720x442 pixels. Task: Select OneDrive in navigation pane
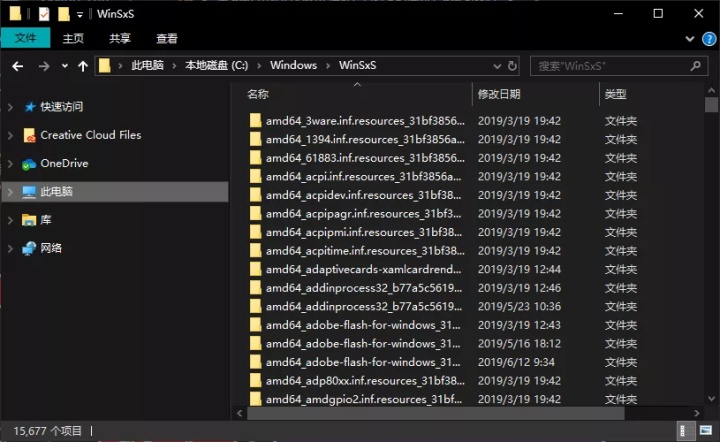[x=64, y=163]
